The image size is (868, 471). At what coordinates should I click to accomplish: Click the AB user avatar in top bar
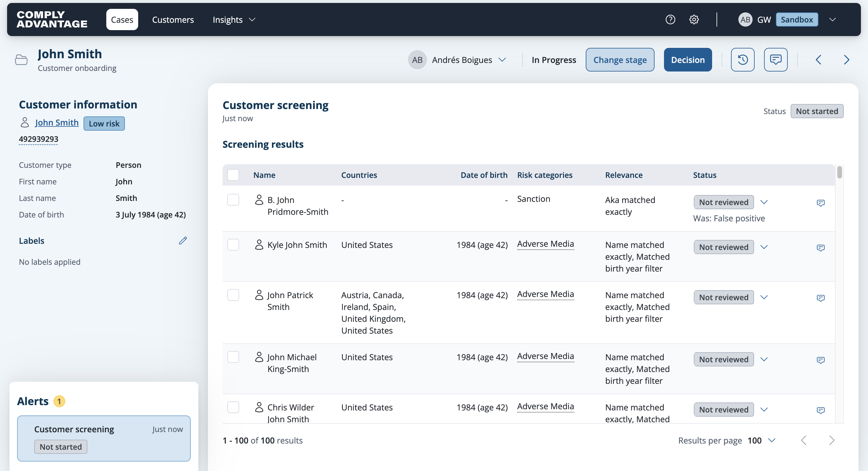tap(745, 20)
